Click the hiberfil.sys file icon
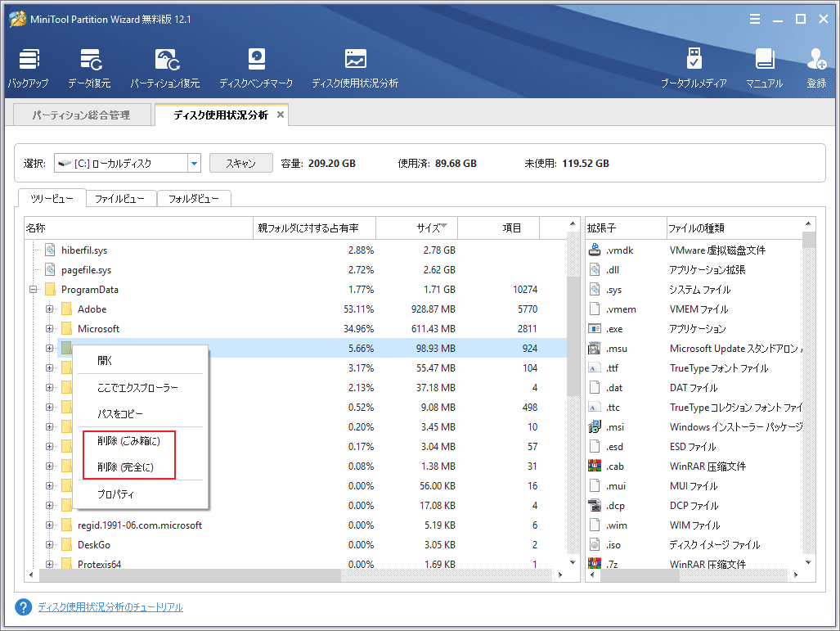The image size is (840, 631). (51, 250)
